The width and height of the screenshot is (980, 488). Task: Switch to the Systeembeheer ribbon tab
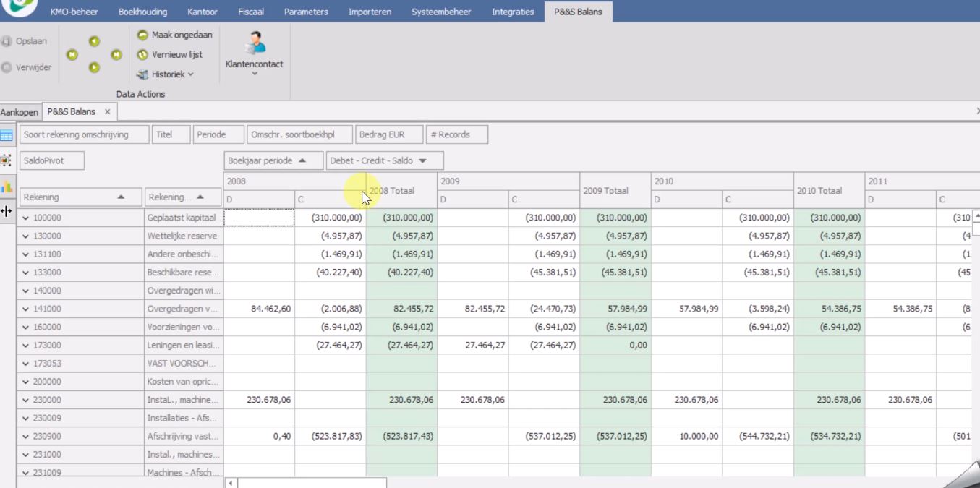(x=441, y=12)
